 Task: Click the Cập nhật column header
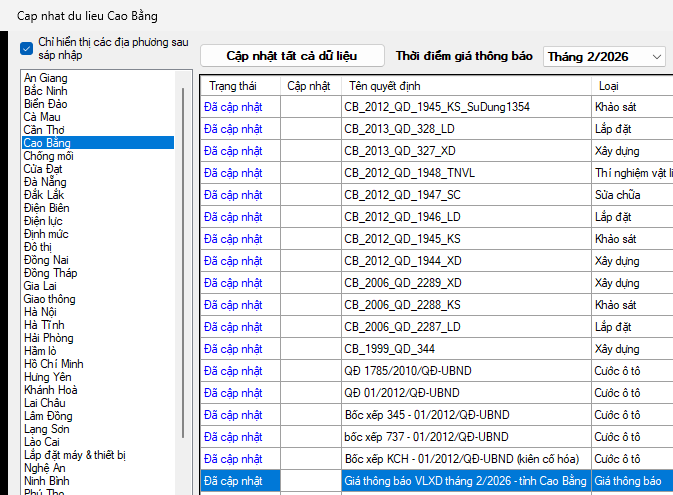click(308, 86)
